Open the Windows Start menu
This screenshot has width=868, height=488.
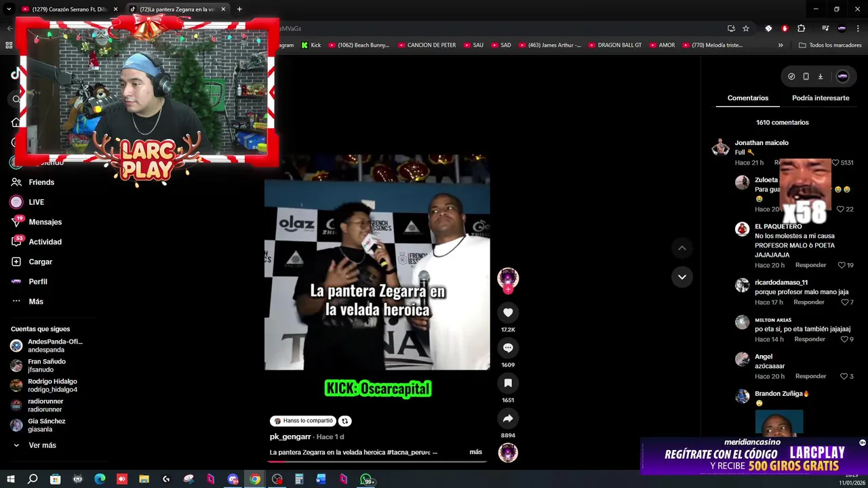pos(10,479)
